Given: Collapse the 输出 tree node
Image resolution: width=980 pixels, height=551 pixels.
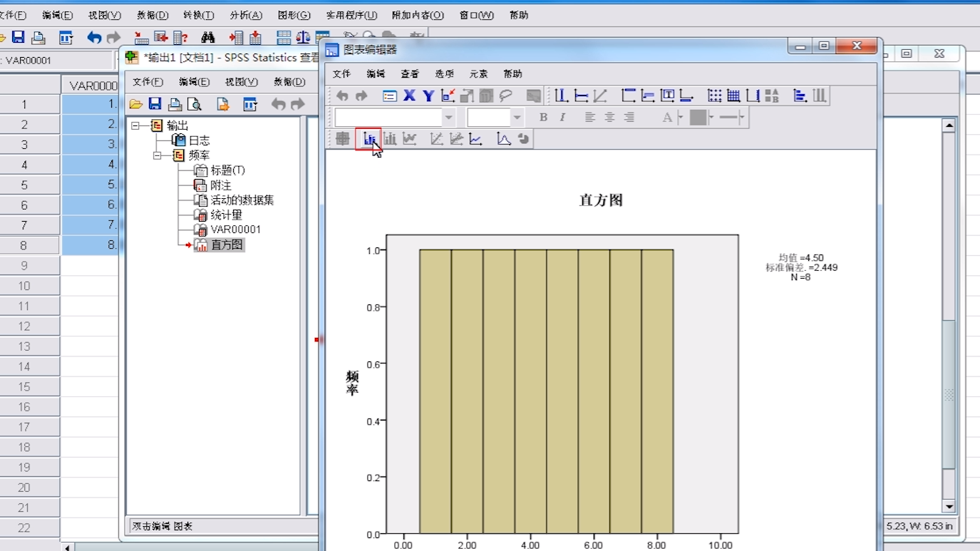Looking at the screenshot, I should [x=136, y=125].
